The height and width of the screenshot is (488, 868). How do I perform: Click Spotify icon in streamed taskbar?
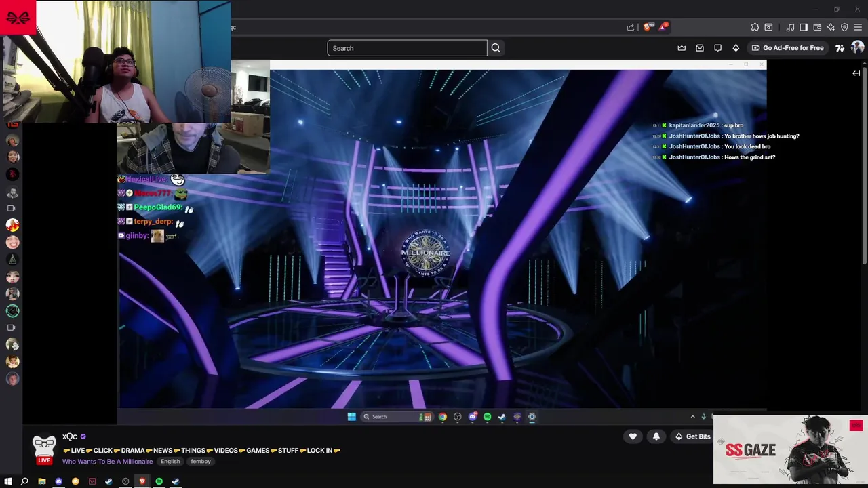coord(487,417)
